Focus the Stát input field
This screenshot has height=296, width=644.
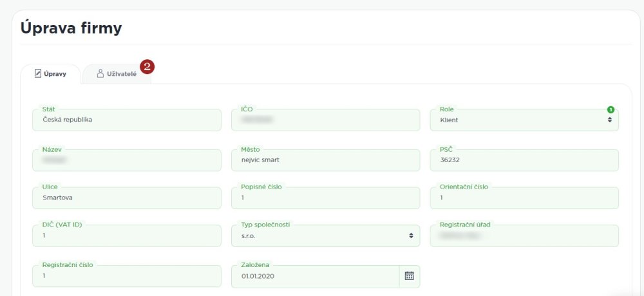126,120
